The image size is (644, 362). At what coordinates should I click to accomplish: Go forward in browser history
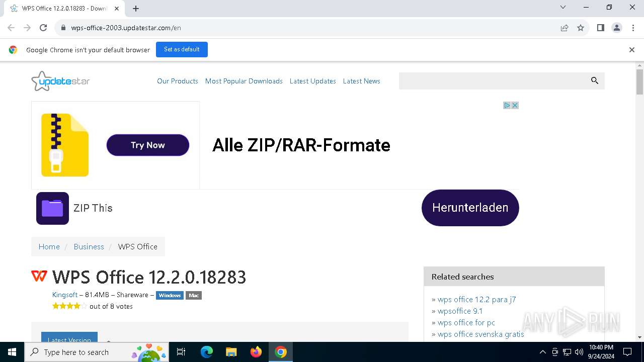coord(27,28)
